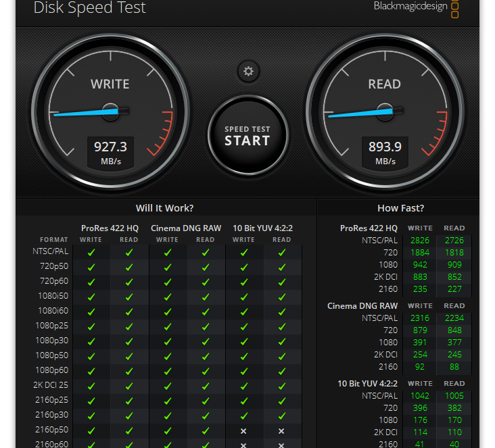Screen dimensions: 495x448
Task: Click 10 Bit YUV NTSC/PAL read value 1005
Action: pos(454,396)
